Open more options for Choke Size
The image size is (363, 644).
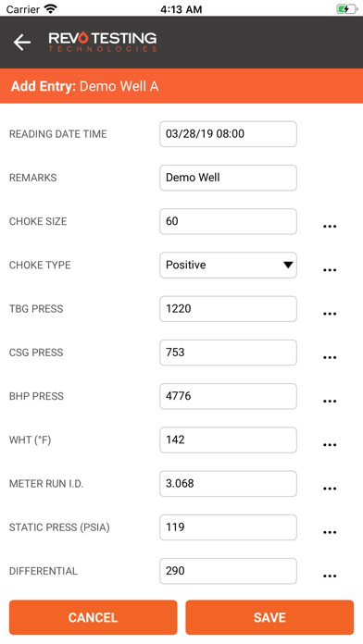(330, 227)
